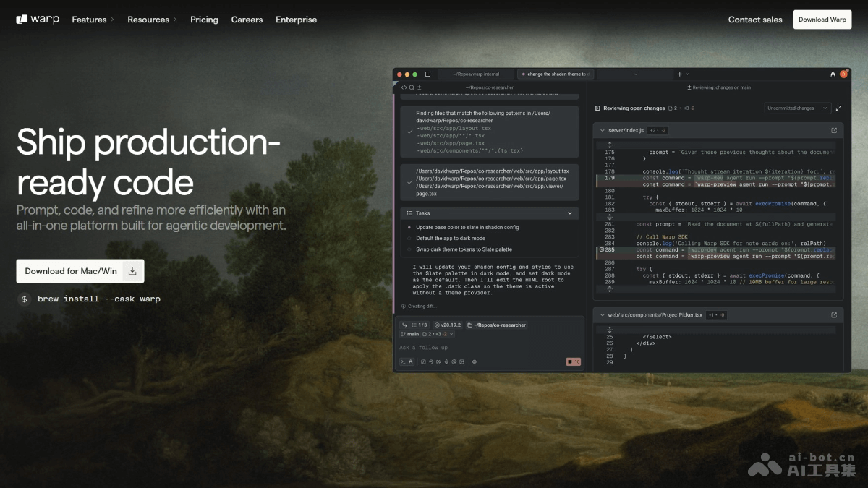
Task: Open the new tab plus icon
Action: click(x=679, y=74)
